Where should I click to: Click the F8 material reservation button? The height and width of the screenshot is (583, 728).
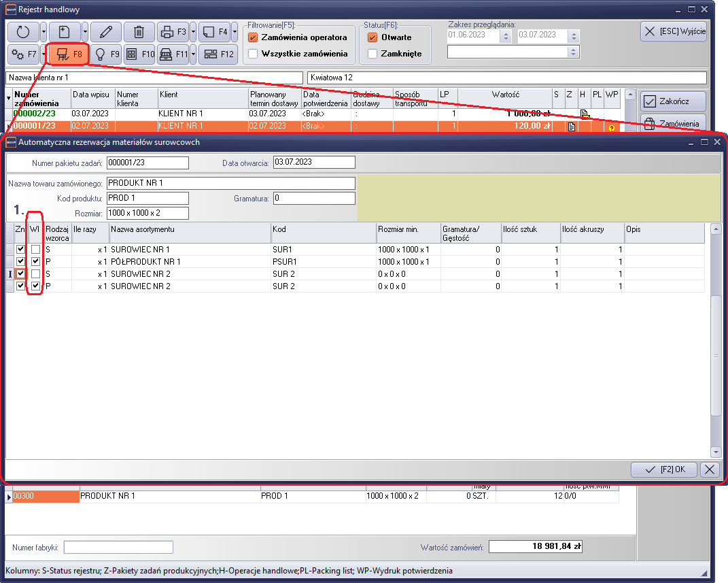(x=69, y=54)
